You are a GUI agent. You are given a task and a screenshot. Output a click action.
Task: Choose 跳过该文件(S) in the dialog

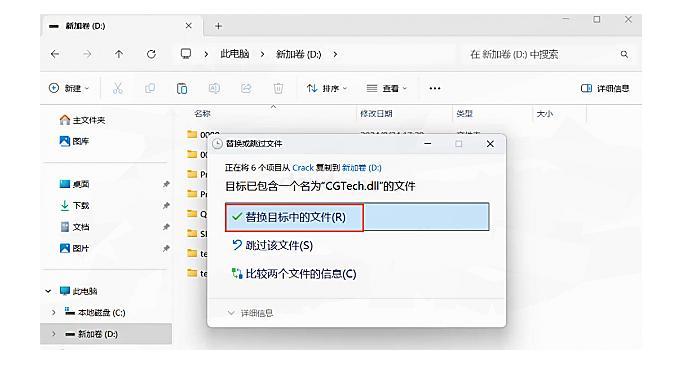click(x=273, y=245)
